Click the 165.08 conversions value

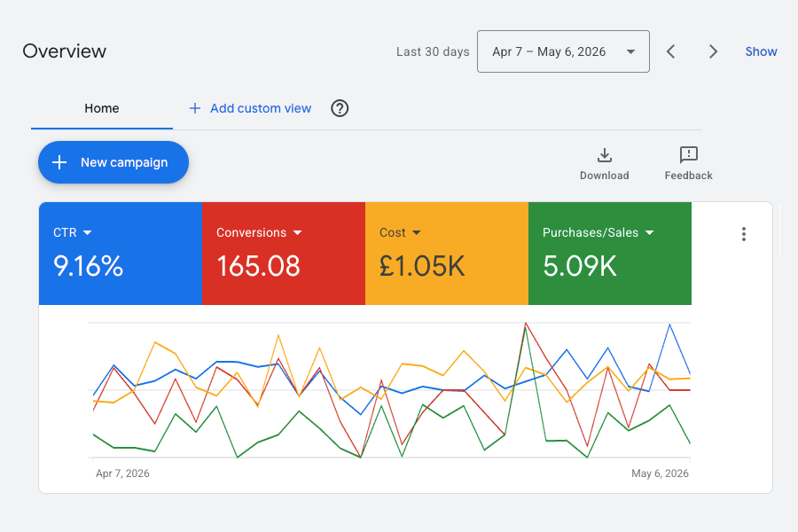click(259, 266)
